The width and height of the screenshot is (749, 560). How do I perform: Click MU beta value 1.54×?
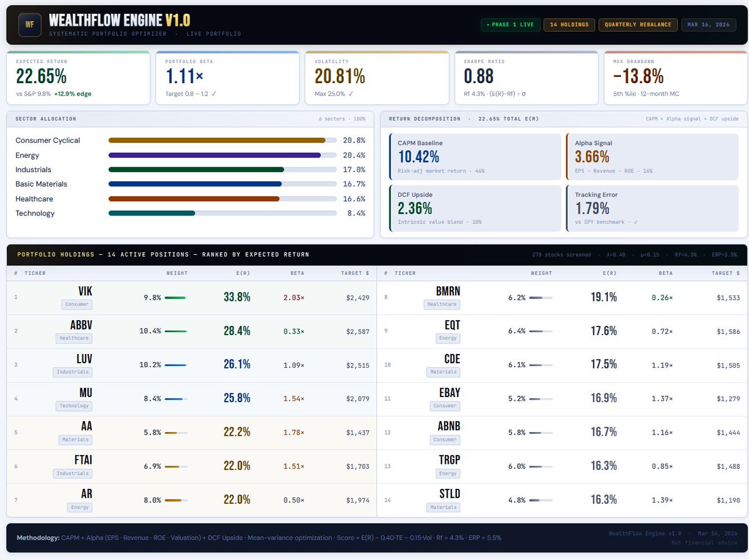click(x=294, y=399)
